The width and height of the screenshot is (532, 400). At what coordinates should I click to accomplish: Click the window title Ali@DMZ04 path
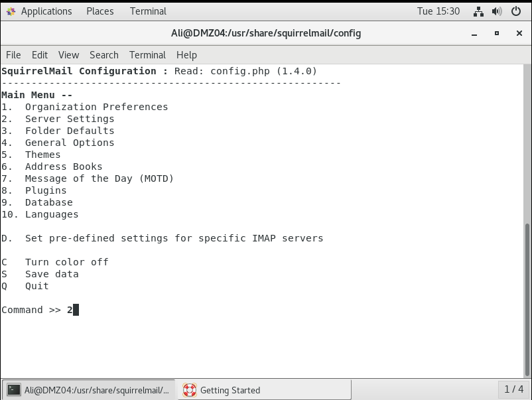(265, 33)
